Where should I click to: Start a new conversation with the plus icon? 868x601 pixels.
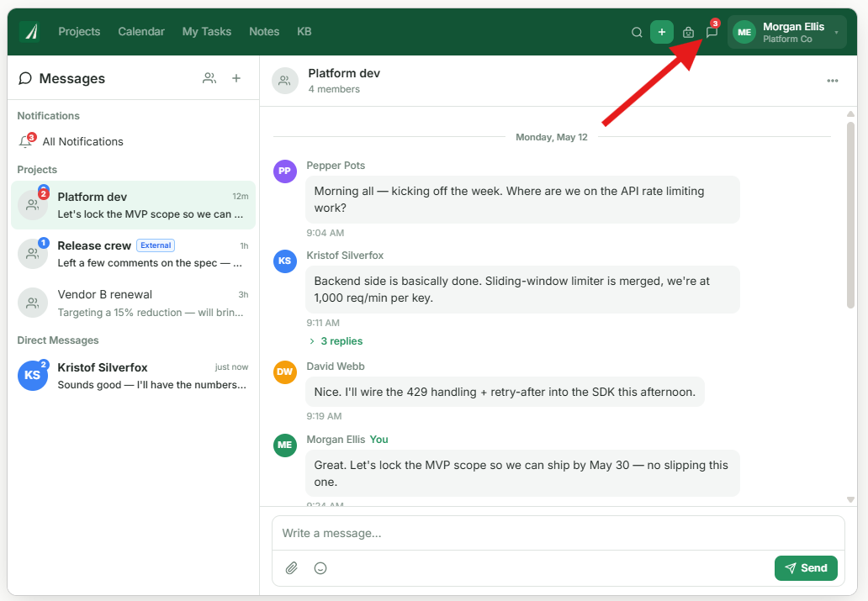[x=236, y=78]
